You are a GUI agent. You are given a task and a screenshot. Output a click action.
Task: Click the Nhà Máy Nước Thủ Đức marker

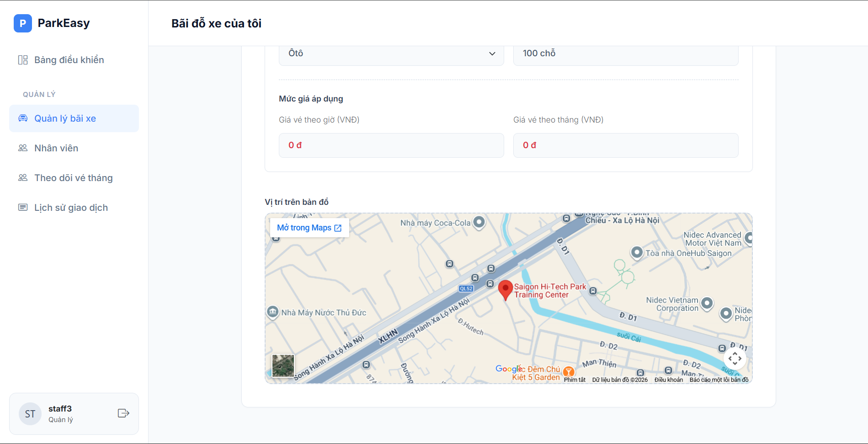coord(273,312)
